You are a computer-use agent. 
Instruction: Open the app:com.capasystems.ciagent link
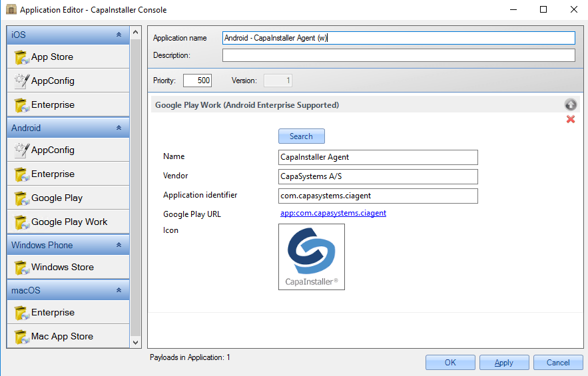point(333,213)
